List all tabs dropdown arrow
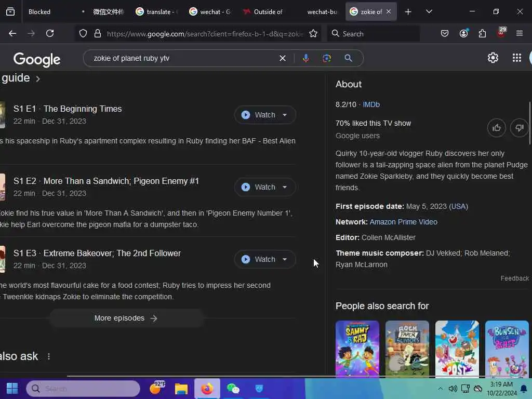Image resolution: width=532 pixels, height=399 pixels. tap(429, 12)
